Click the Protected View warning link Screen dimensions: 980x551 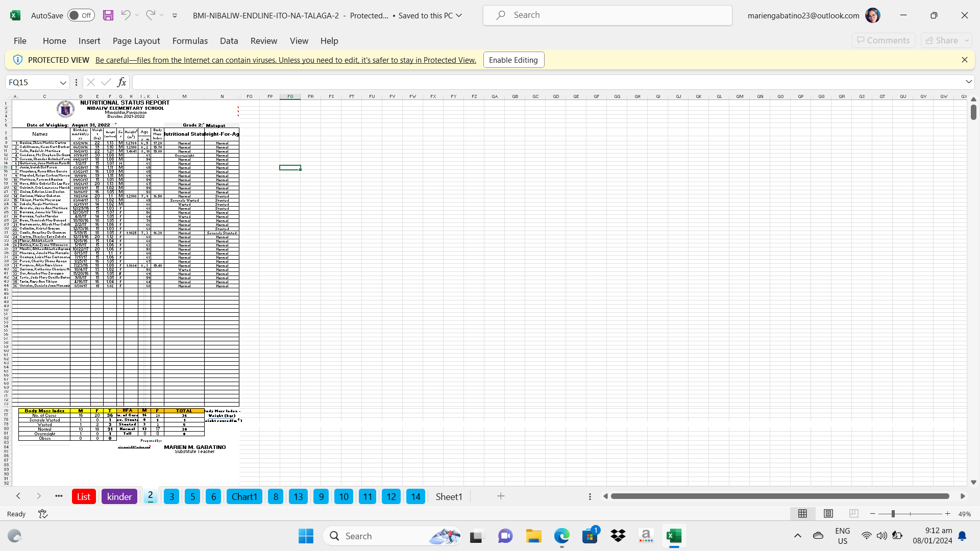point(285,60)
